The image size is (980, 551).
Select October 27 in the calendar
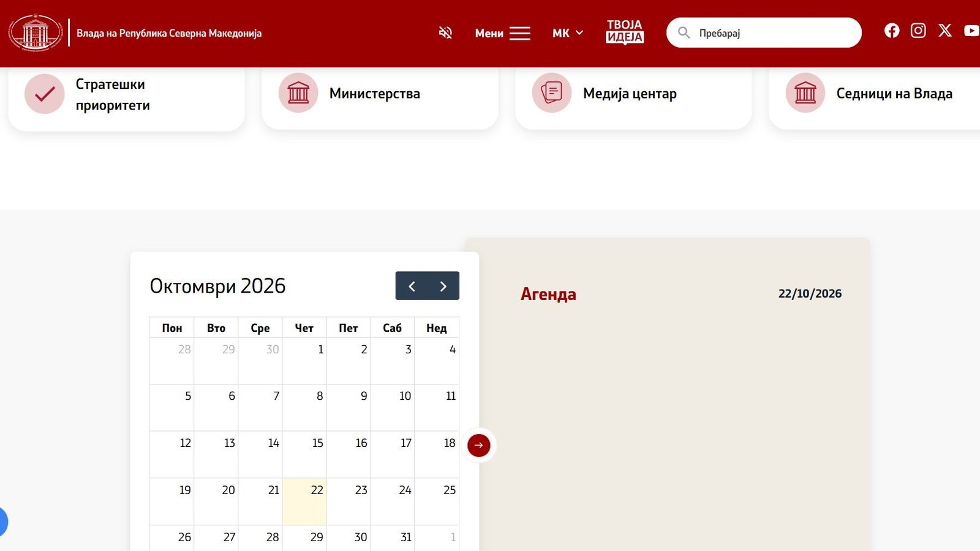click(216, 538)
